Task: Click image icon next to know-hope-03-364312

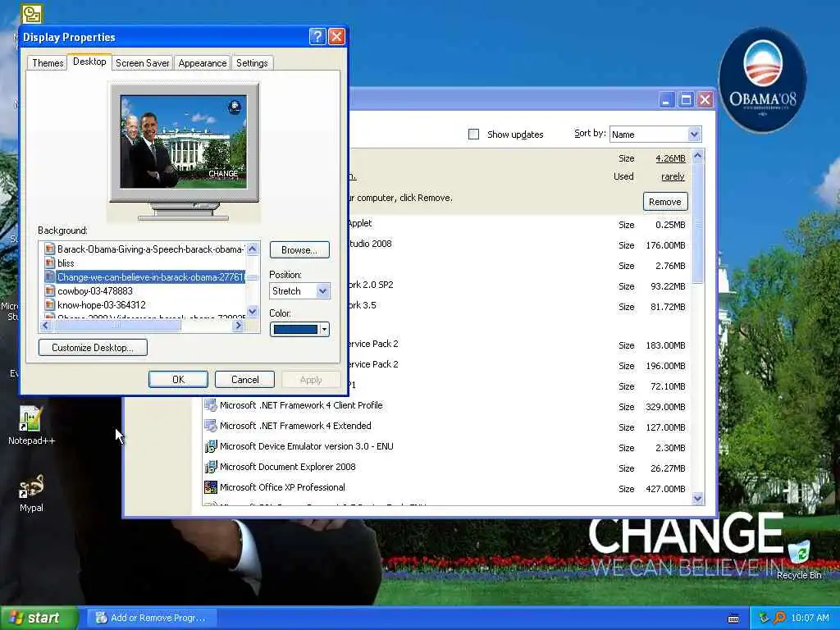Action: coord(50,305)
